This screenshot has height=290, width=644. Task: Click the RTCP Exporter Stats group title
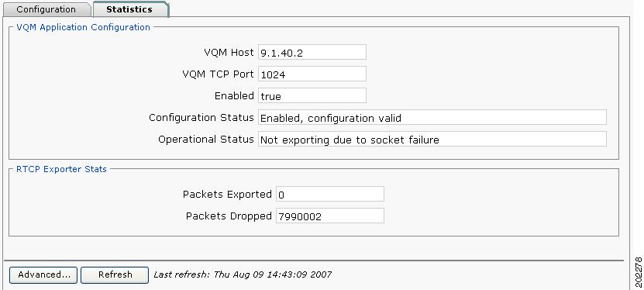coord(61,169)
